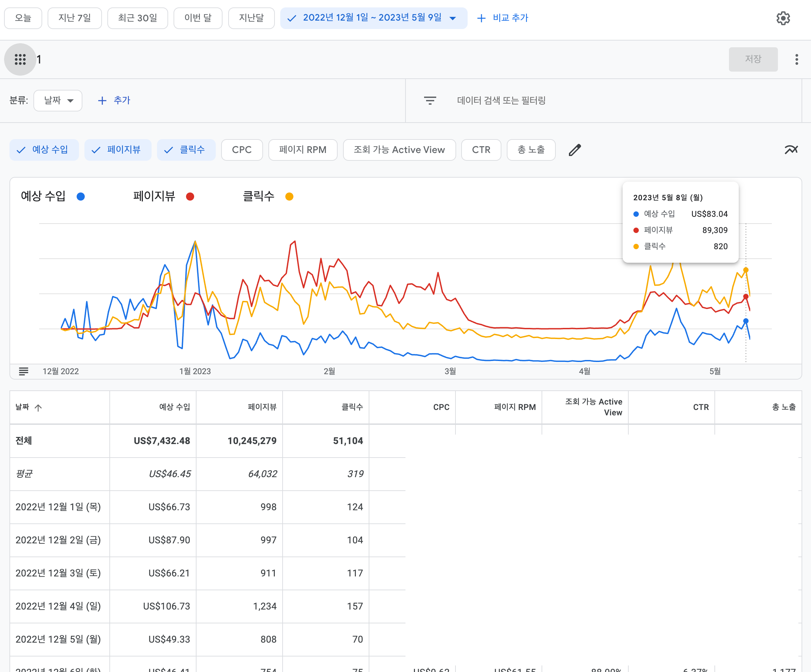Enable 조회 가능 Active View chip
The height and width of the screenshot is (672, 811).
click(x=399, y=150)
